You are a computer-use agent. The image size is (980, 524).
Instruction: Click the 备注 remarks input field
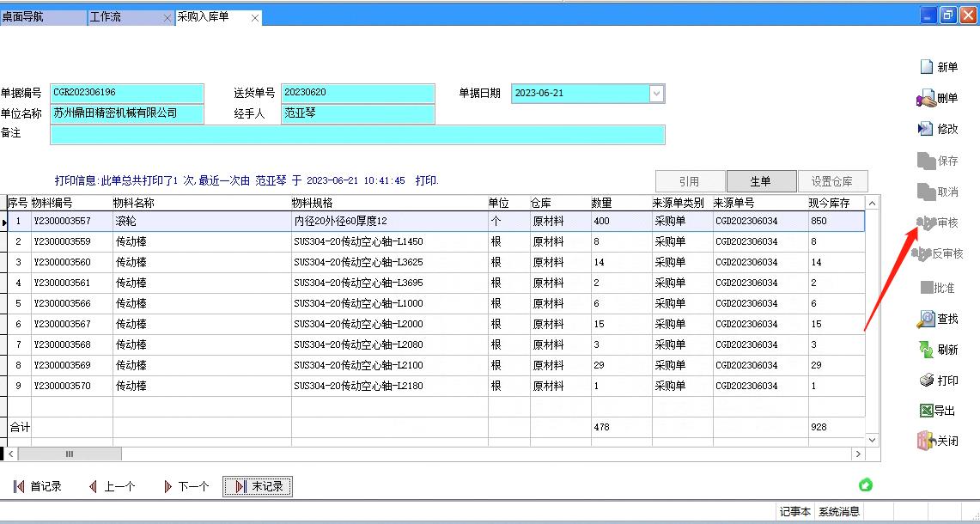(x=357, y=135)
